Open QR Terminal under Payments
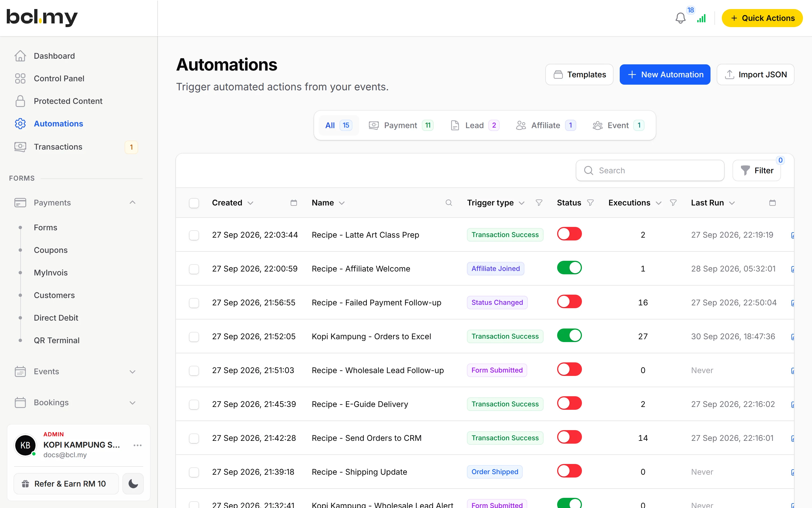The width and height of the screenshot is (812, 508). (57, 340)
